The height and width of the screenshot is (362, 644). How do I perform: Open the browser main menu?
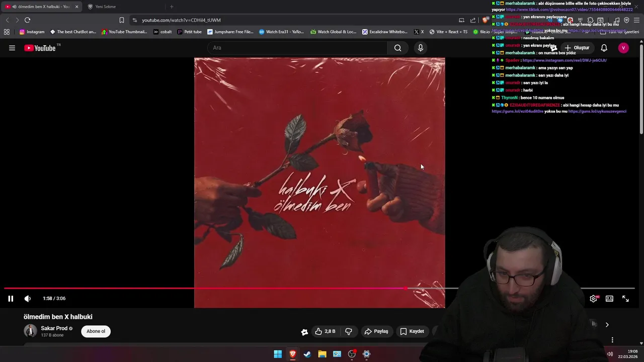coord(636,20)
